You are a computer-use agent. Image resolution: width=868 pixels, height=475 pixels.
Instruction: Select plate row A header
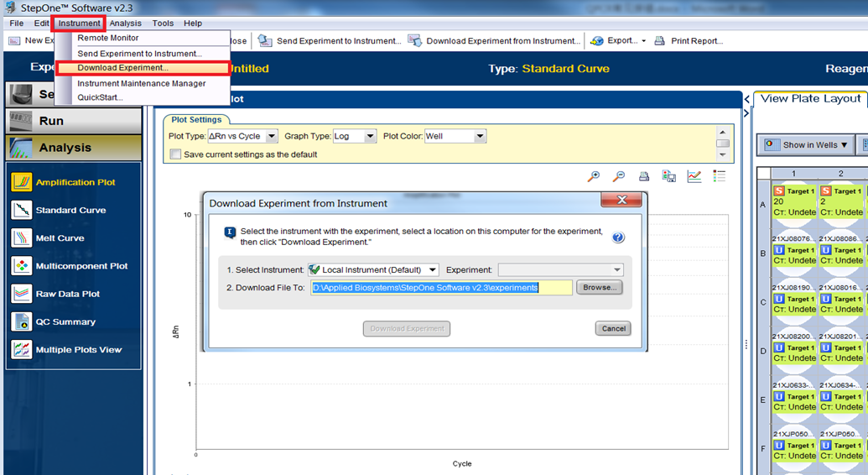click(x=763, y=204)
